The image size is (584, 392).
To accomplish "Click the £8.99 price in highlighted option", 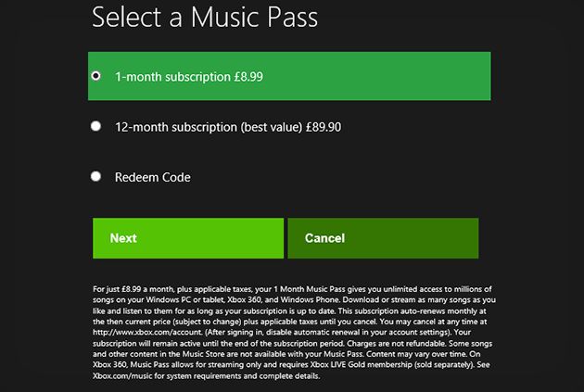I will coord(248,77).
